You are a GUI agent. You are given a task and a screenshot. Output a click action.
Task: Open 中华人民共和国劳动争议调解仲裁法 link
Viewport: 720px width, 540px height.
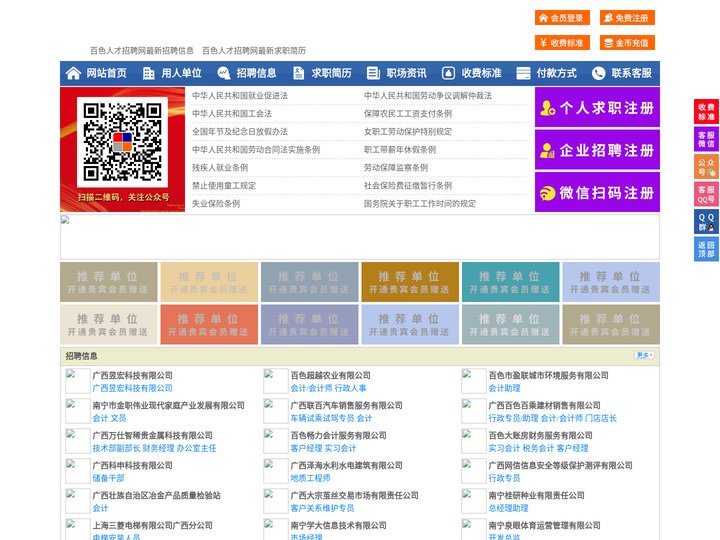[428, 96]
